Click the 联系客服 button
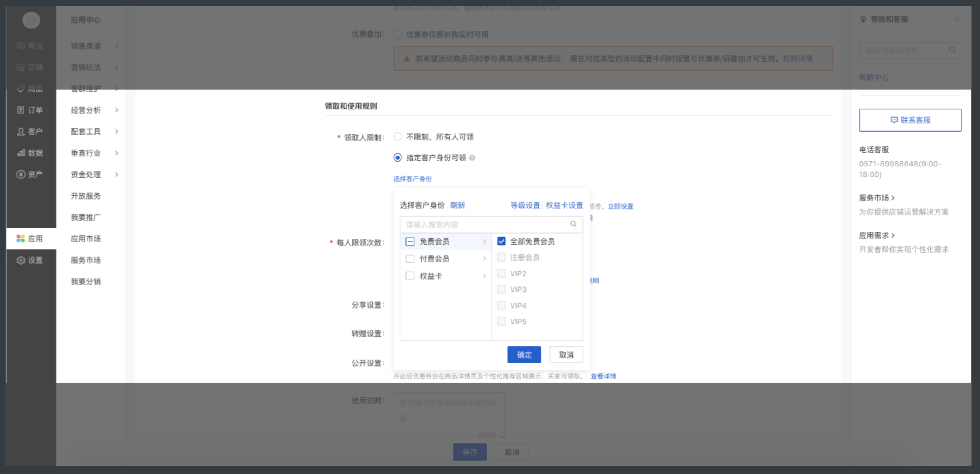This screenshot has height=474, width=980. pos(909,120)
